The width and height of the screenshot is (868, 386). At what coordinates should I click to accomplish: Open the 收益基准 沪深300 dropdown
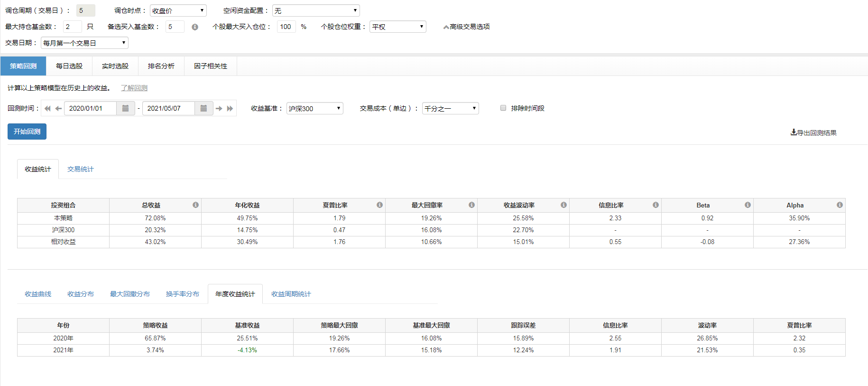(314, 108)
